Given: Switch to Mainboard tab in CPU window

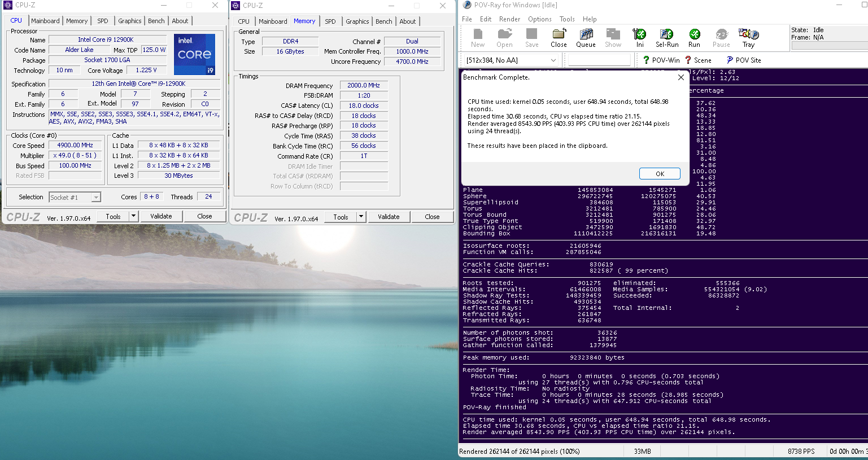Looking at the screenshot, I should [x=45, y=21].
